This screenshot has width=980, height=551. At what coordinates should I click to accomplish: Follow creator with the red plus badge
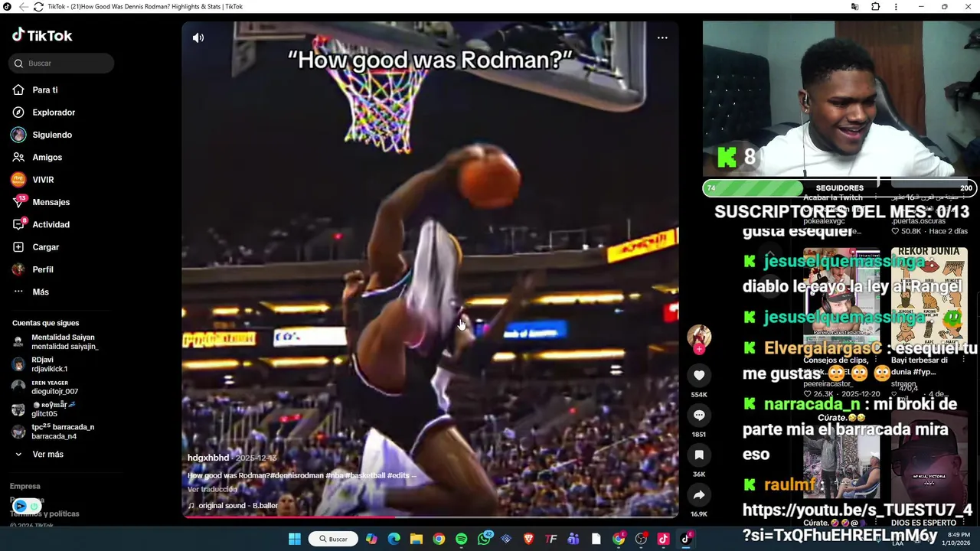point(699,349)
